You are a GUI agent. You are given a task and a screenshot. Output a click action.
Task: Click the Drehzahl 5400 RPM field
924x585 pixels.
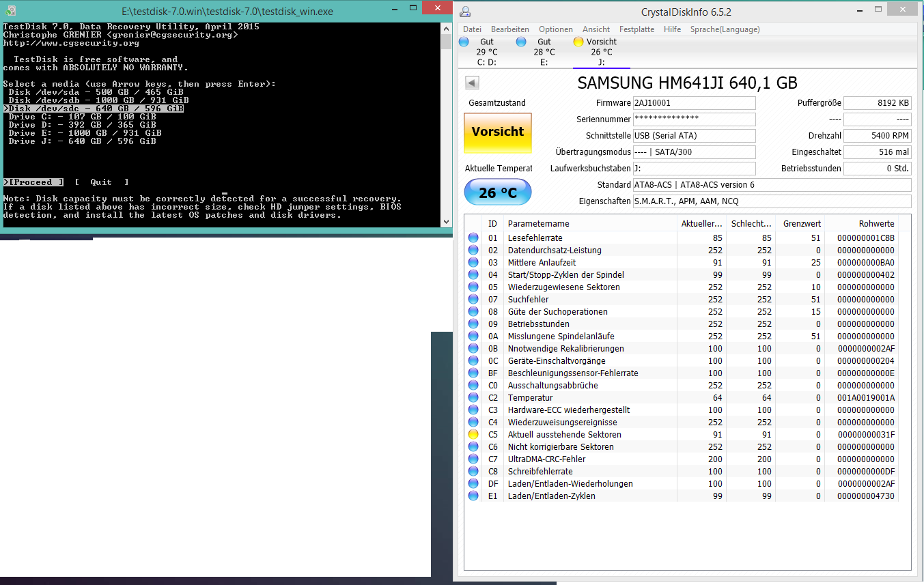click(878, 136)
